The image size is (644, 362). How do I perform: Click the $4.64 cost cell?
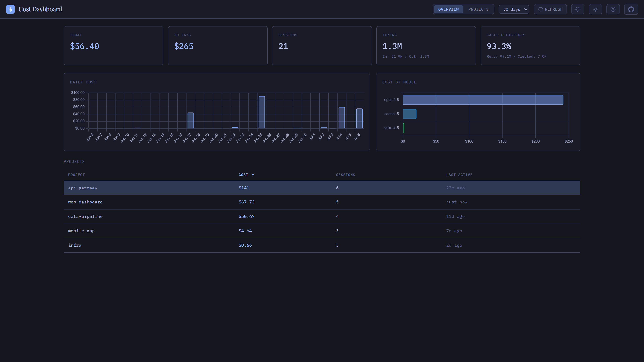coord(245,231)
